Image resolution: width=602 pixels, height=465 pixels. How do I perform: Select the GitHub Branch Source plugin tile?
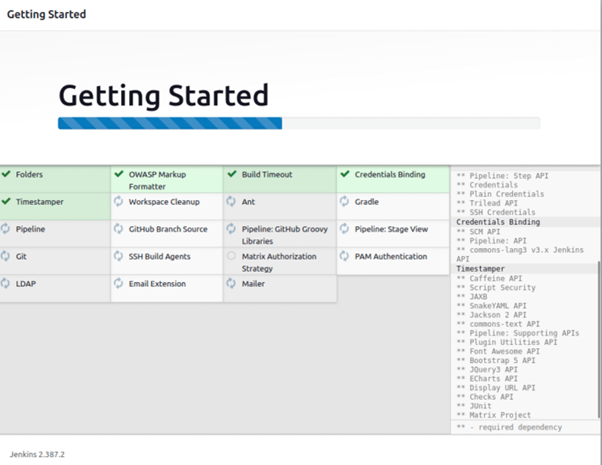point(166,229)
